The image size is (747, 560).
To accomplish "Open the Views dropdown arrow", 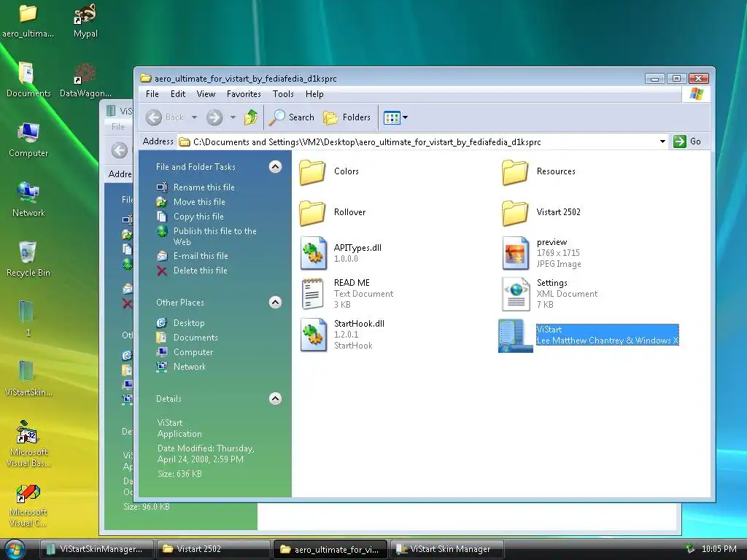I will tap(405, 117).
